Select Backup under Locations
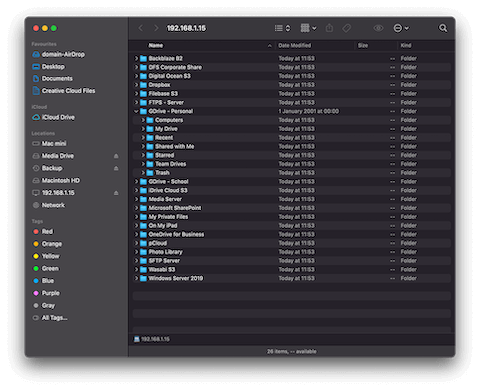Image resolution: width=480 pixels, height=390 pixels. click(47, 168)
